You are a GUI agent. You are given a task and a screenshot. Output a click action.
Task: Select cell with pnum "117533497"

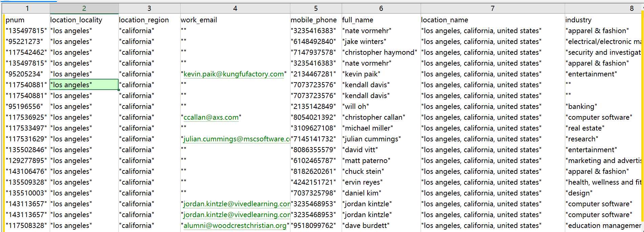pyautogui.click(x=27, y=128)
